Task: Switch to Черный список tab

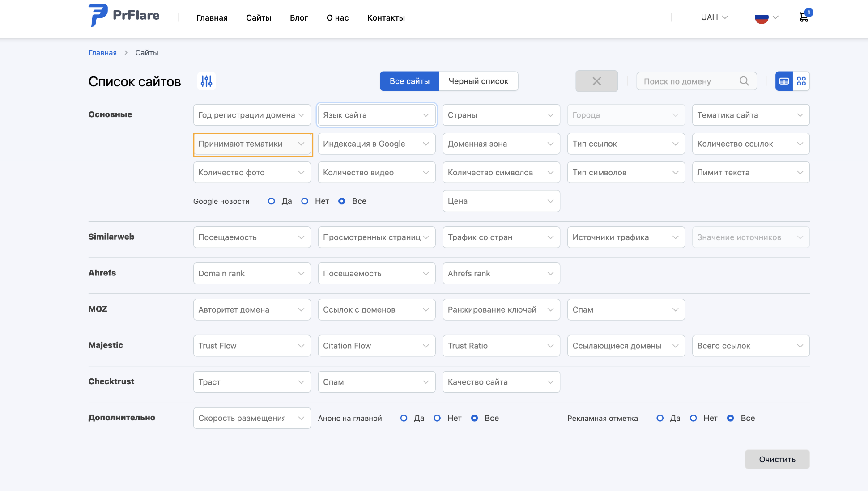Action: pyautogui.click(x=478, y=81)
